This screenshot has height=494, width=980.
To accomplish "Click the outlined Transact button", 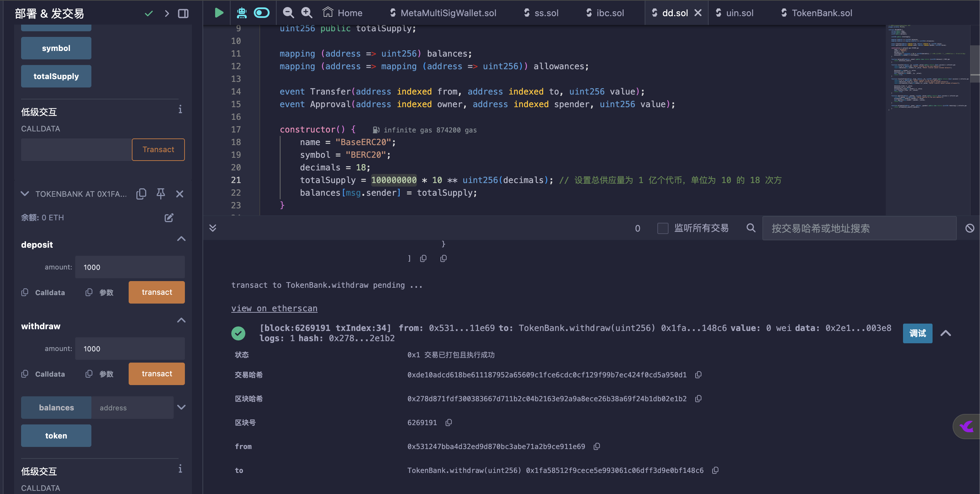I will pos(158,149).
